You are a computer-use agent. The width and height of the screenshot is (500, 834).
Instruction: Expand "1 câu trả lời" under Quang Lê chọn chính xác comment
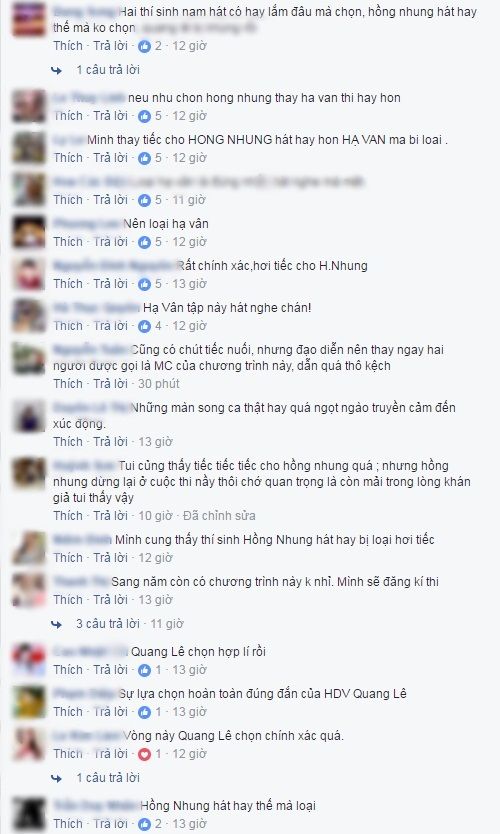(x=107, y=778)
